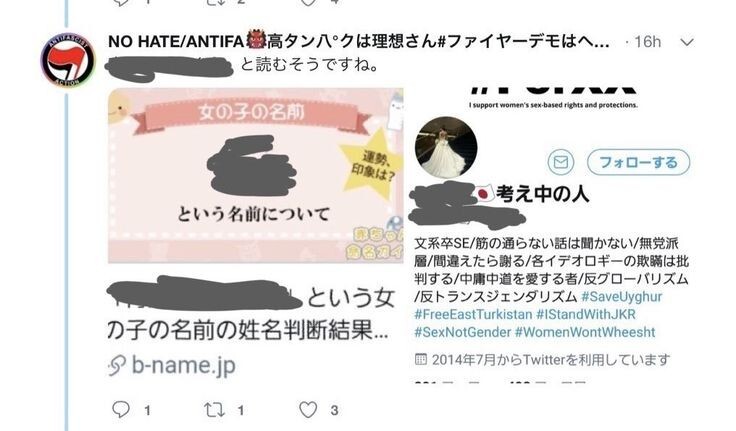Open the #WomenWontWheesht hashtag
This screenshot has height=431, width=736.
point(585,332)
